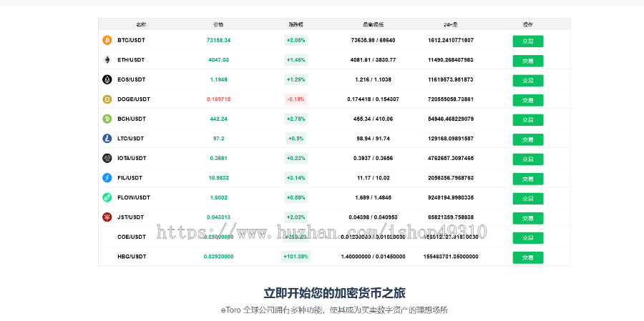Open trade for FIL/USDT
Viewport: 644px width, 321px height.
[x=528, y=179]
